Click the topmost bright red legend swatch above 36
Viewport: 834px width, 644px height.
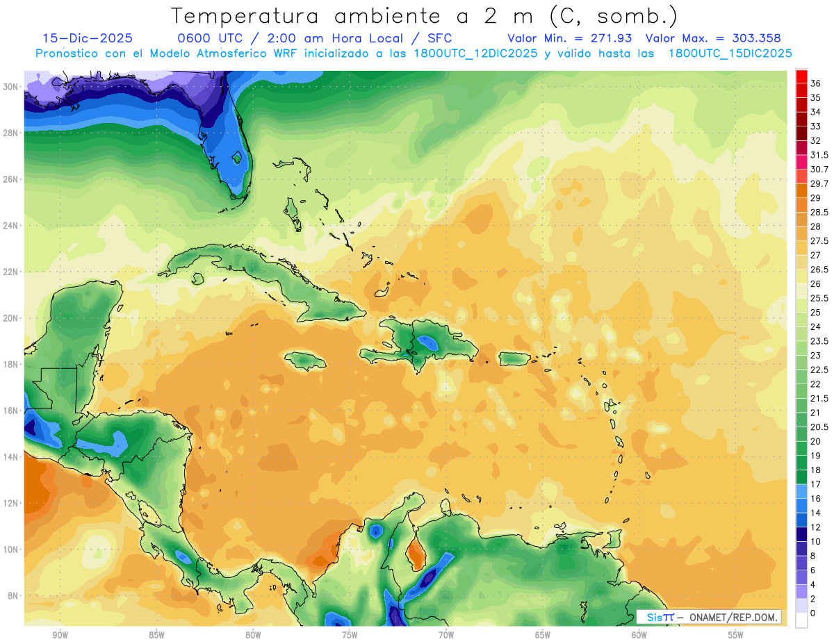coord(801,76)
